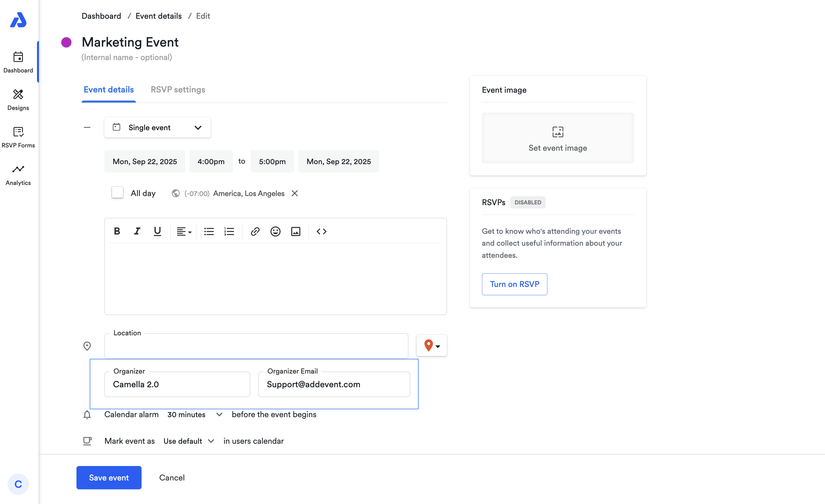Viewport: 825px width, 504px height.
Task: Open text alignment dropdown in editor
Action: [184, 231]
